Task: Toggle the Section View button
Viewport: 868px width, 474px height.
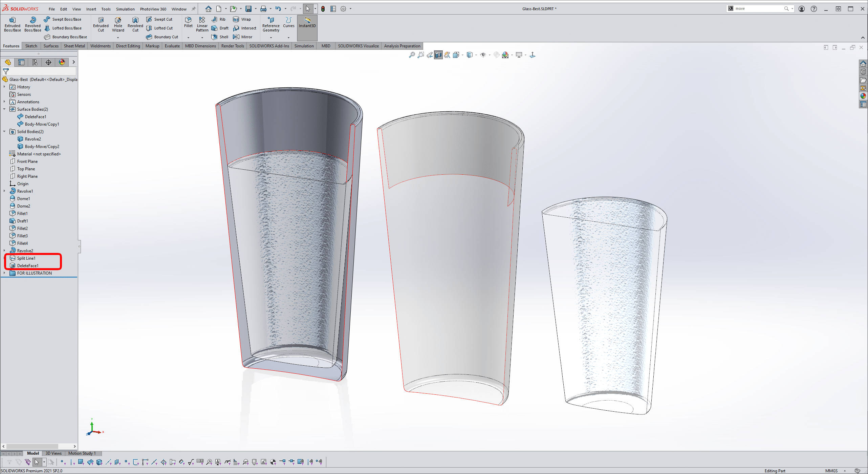Action: 438,55
